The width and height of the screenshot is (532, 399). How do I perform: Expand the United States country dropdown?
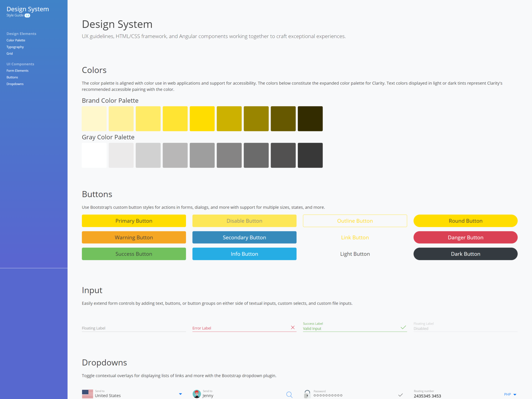181,394
